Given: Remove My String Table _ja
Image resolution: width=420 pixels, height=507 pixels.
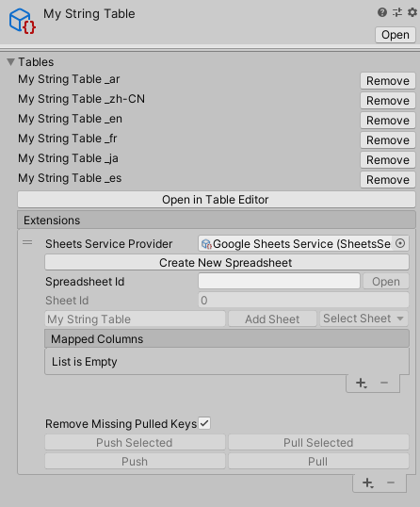Looking at the screenshot, I should 388,159.
